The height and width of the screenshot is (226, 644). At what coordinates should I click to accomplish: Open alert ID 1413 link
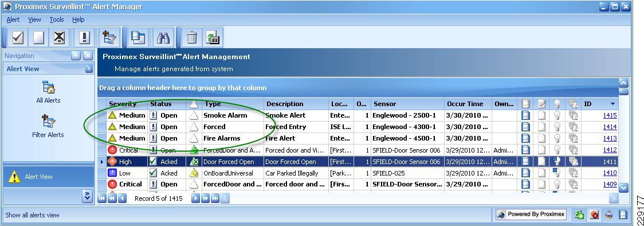point(610,138)
